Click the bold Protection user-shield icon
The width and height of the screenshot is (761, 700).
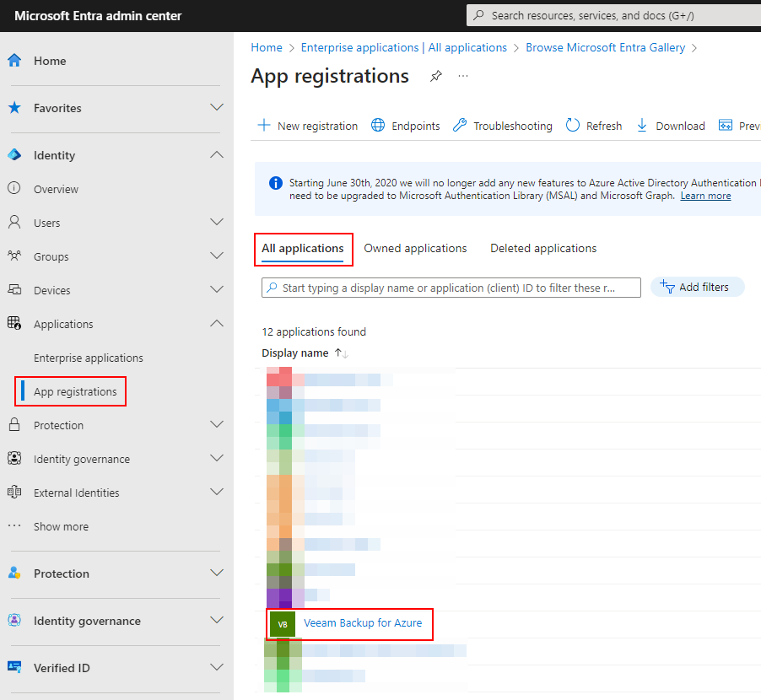click(x=14, y=573)
